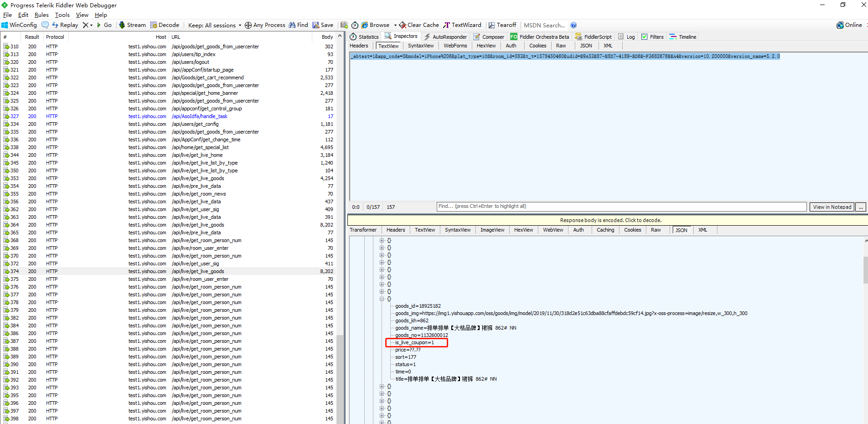Screen dimensions: 868x424
Task: Clear the browser cache with Clear Cache
Action: 419,25
